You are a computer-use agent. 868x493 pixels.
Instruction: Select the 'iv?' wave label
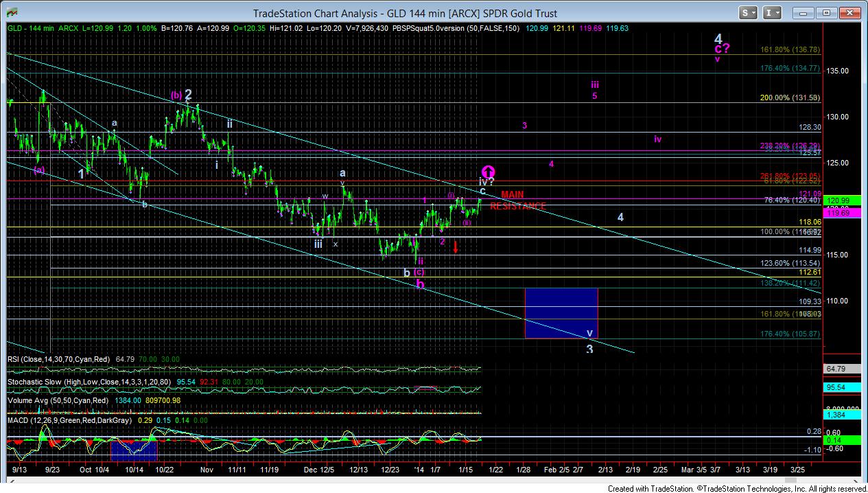(x=486, y=182)
